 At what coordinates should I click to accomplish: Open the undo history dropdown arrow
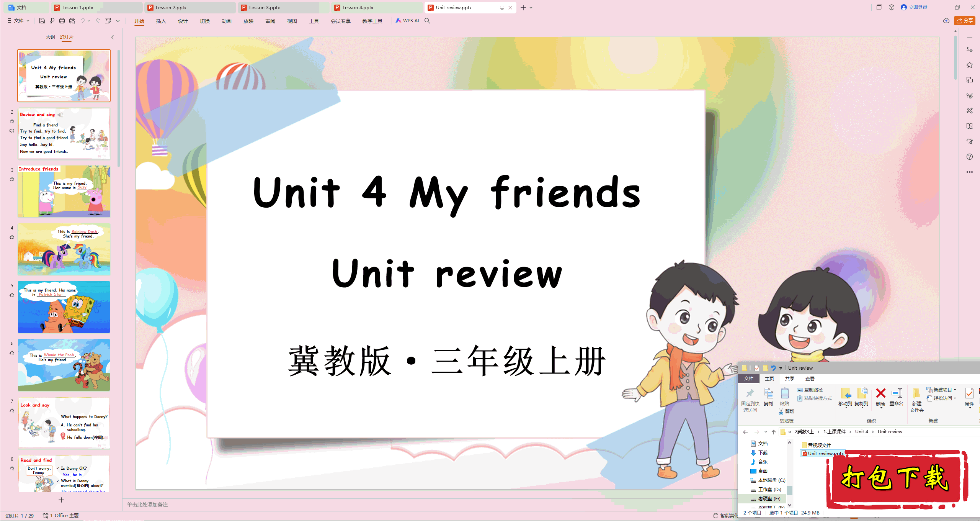coord(89,21)
